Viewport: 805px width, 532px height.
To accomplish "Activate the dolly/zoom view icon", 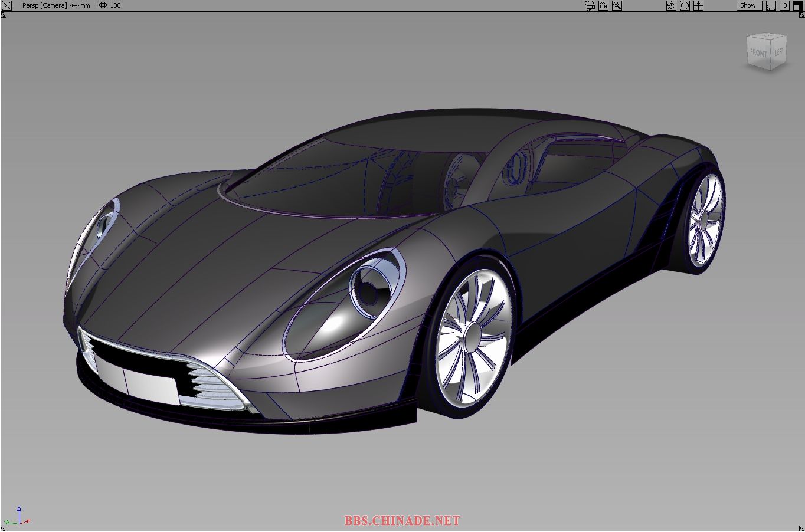I will point(685,5).
